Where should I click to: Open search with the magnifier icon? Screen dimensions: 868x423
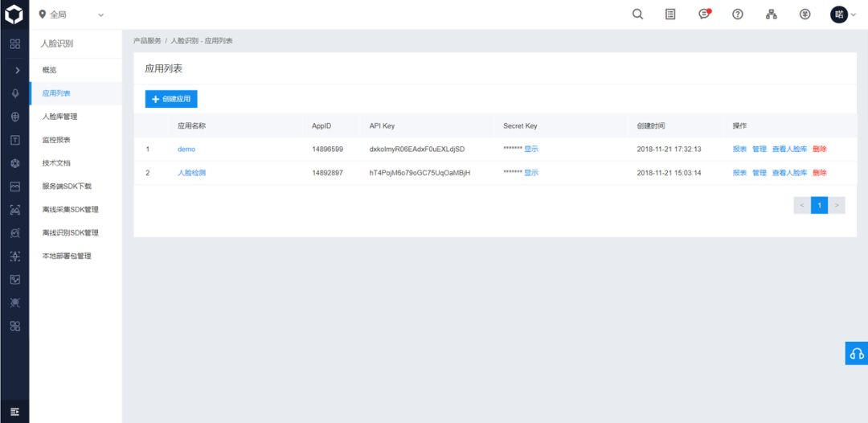click(x=637, y=14)
